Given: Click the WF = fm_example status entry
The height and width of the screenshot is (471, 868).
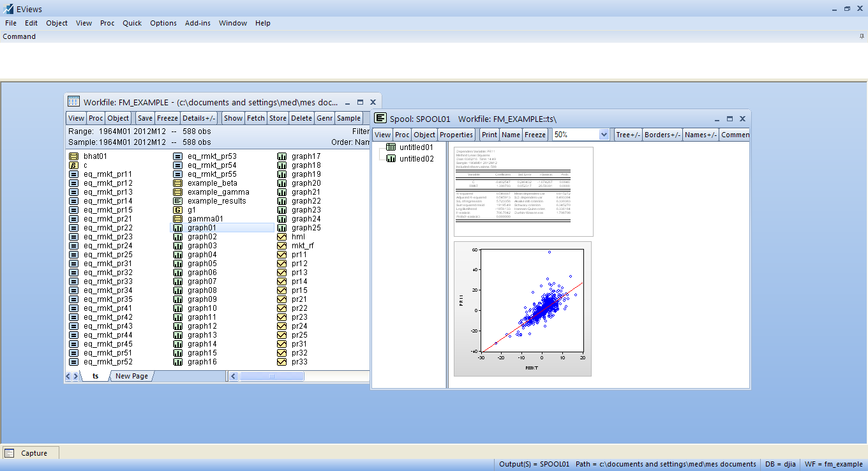Looking at the screenshot, I should 834,464.
